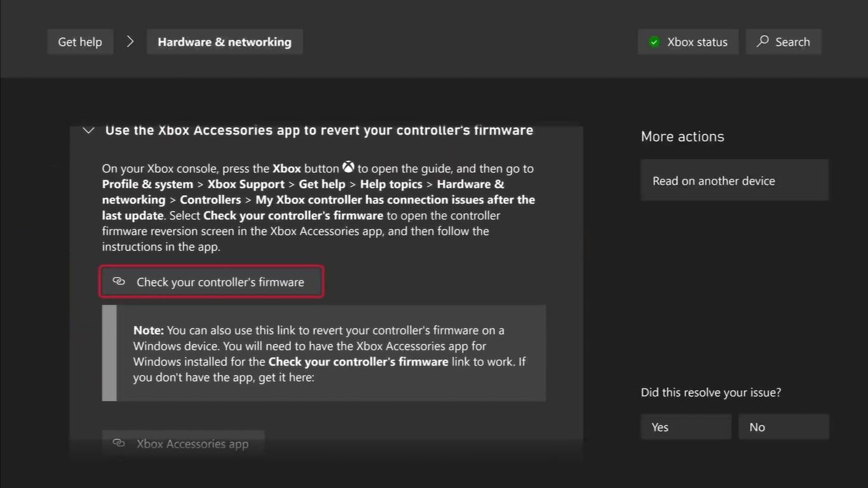Collapse the revert controller firmware section chevron
Image resolution: width=868 pixels, height=488 pixels.
[x=89, y=130]
